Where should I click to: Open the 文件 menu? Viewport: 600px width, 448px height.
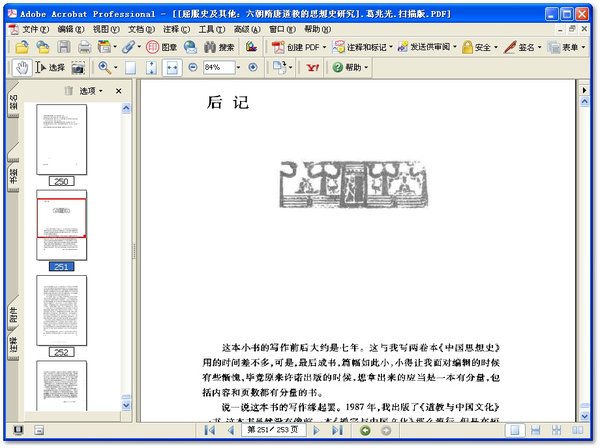pos(35,29)
